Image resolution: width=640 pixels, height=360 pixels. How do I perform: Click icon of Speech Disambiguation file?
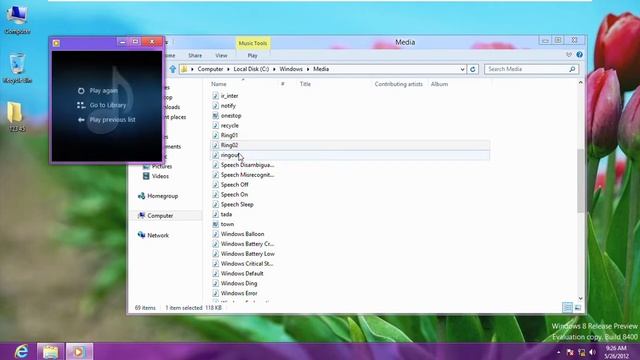216,165
